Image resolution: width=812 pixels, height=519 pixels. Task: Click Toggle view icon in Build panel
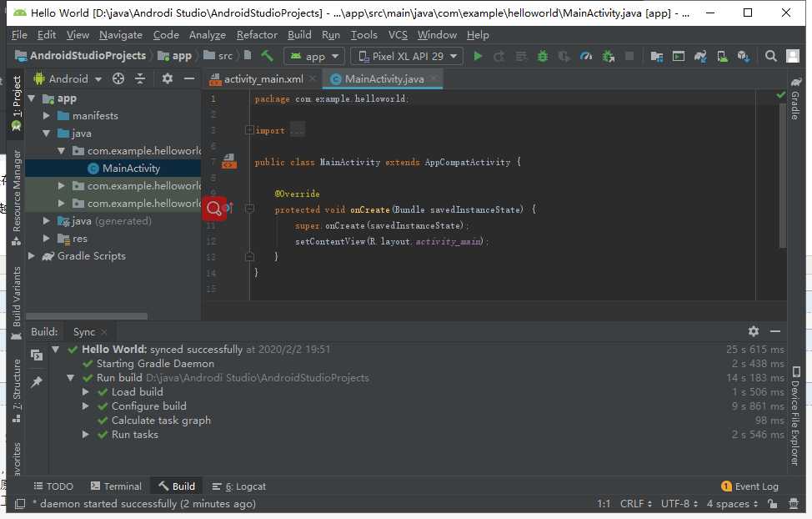pos(36,355)
